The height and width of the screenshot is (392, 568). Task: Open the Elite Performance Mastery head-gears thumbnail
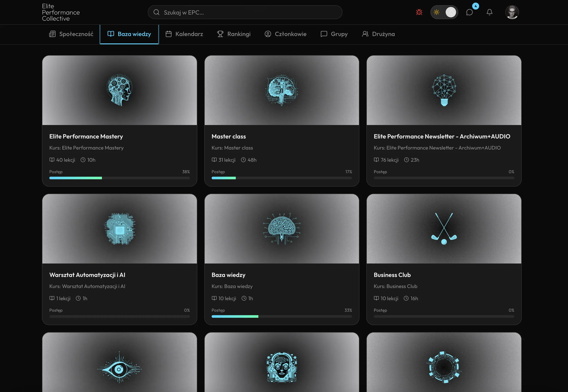120,90
